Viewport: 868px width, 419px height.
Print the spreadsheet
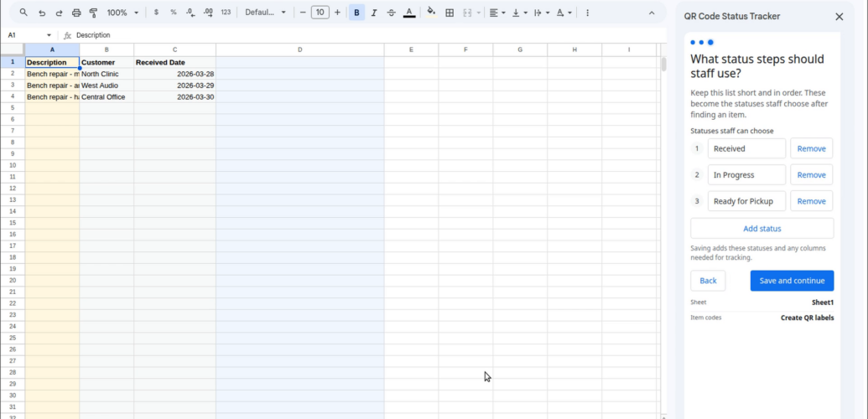[x=76, y=13]
